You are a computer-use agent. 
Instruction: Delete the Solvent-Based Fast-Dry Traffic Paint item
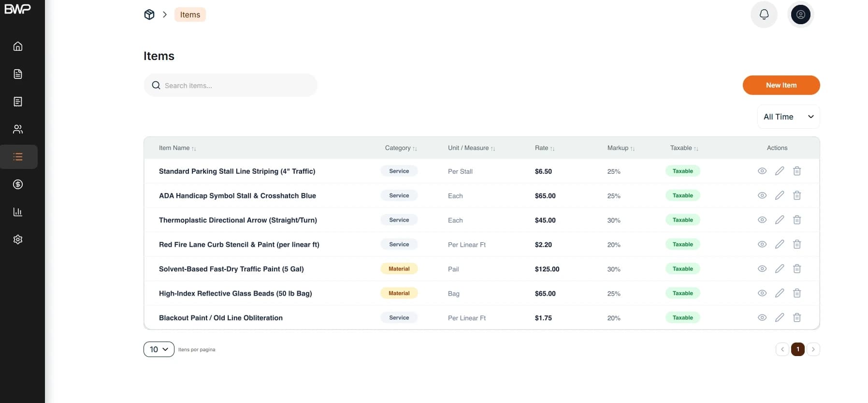click(x=797, y=269)
